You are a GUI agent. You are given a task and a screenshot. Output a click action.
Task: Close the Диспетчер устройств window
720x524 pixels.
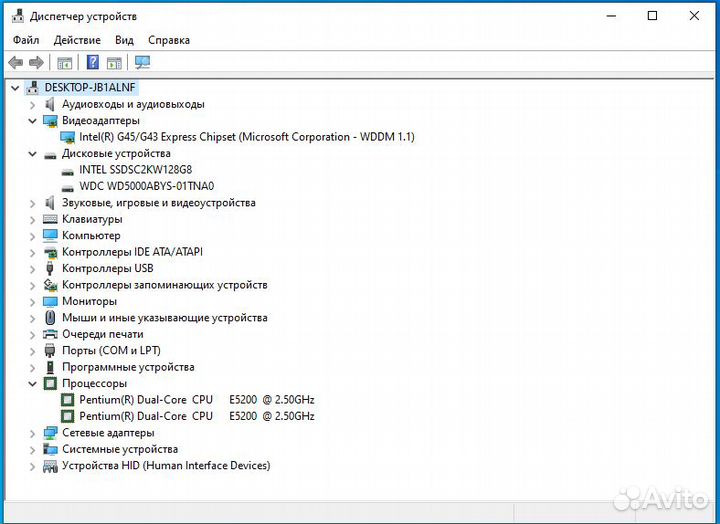pyautogui.click(x=694, y=16)
